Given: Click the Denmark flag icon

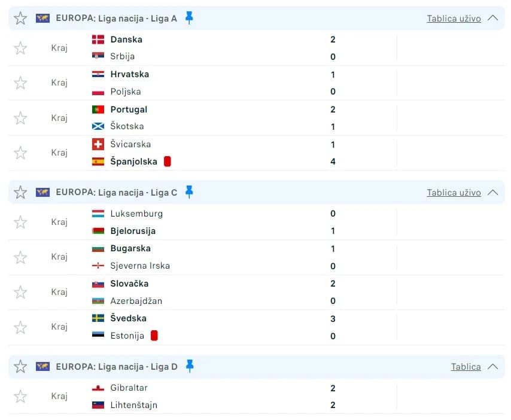Looking at the screenshot, I should (98, 39).
